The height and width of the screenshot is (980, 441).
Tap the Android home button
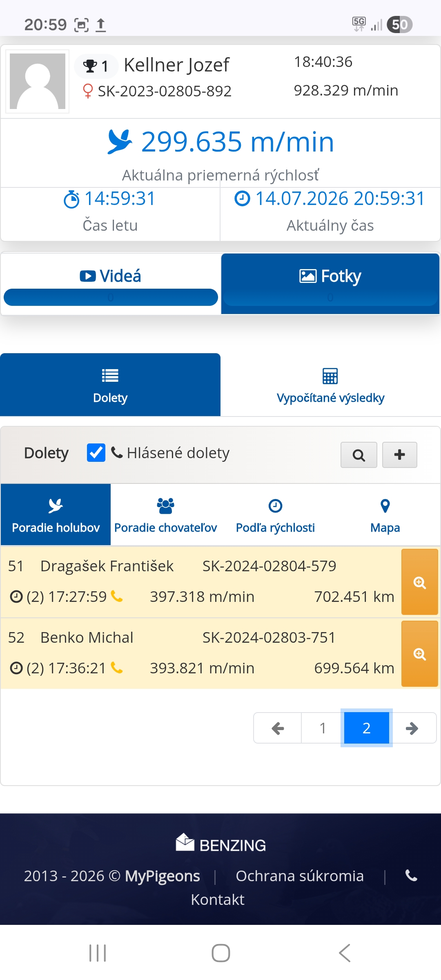(x=220, y=953)
